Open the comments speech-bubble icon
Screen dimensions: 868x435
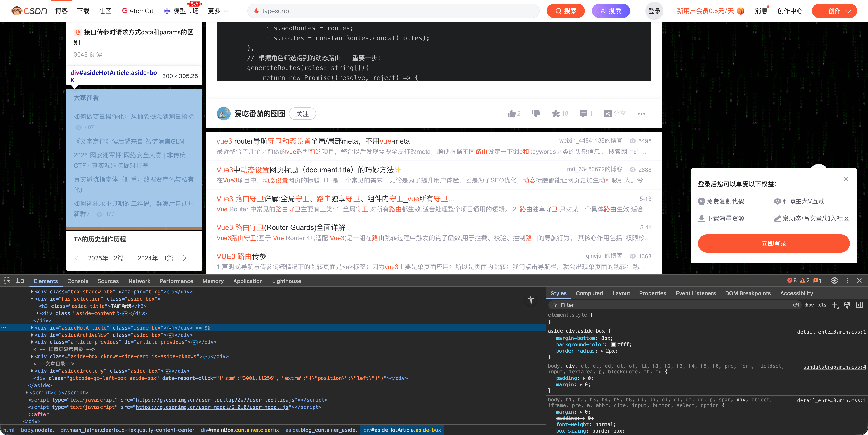[583, 113]
